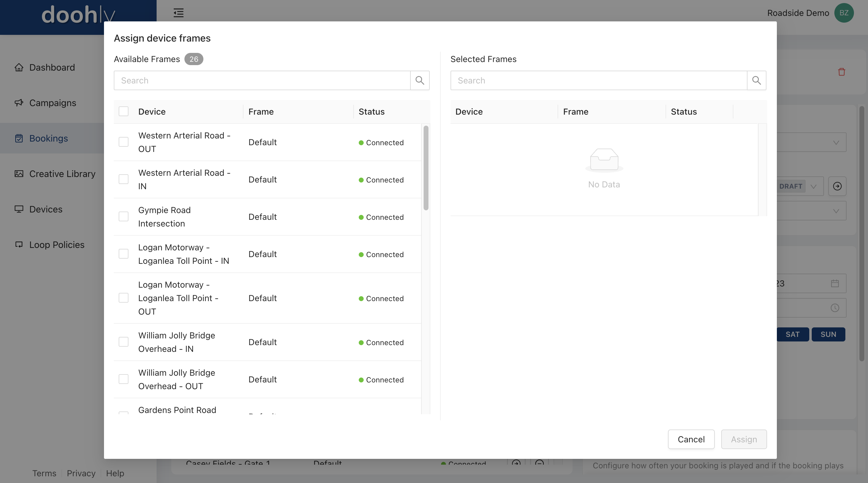Go to Loop Policies in sidebar
The width and height of the screenshot is (868, 483).
point(57,245)
